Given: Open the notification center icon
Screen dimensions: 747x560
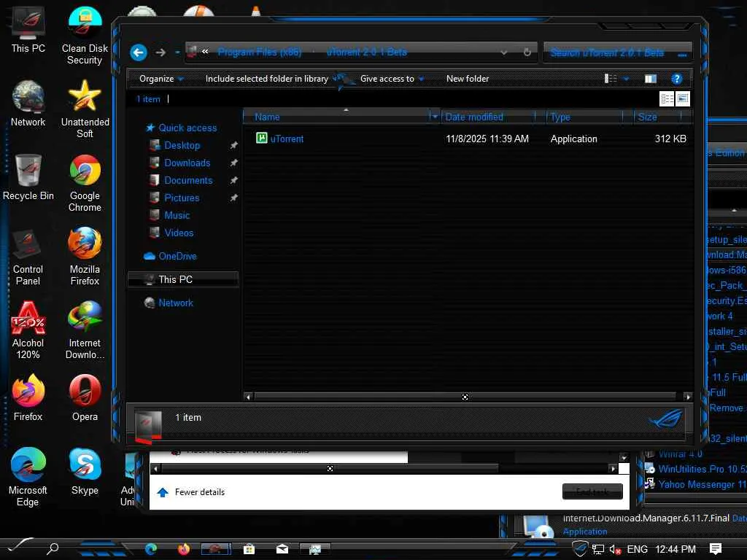Looking at the screenshot, I should (x=715, y=549).
